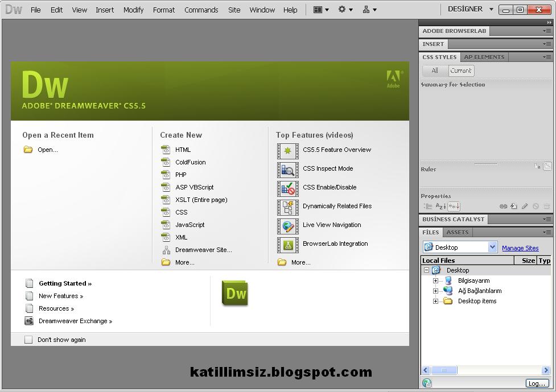Click New CSS Rule icon

pyautogui.click(x=514, y=206)
